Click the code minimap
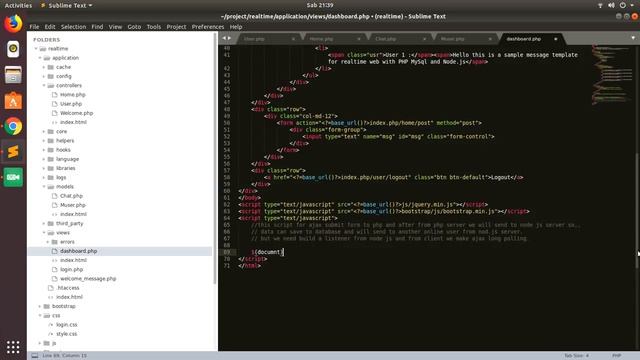 611,76
